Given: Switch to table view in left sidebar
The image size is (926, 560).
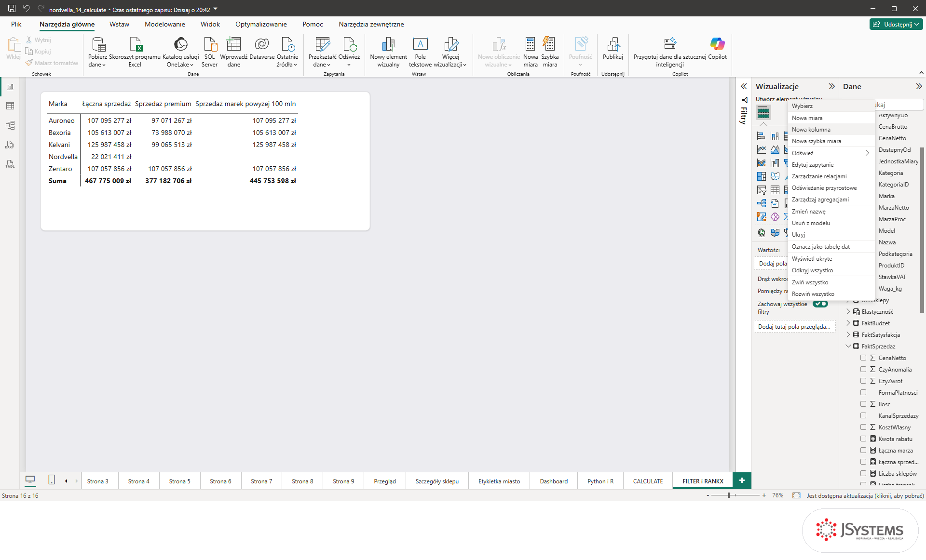Looking at the screenshot, I should 10,106.
